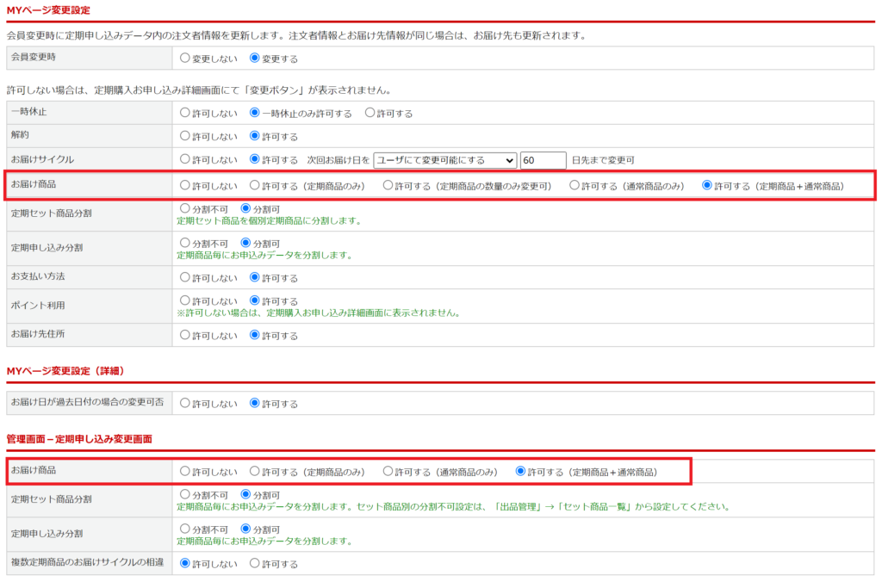This screenshot has width=882, height=588.
Task: Select 許可する for 解約
Action: pos(254,135)
